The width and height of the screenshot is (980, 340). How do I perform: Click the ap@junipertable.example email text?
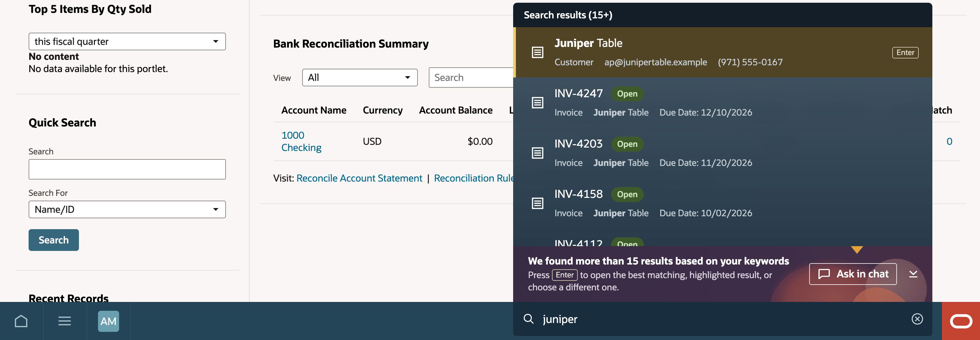click(x=655, y=62)
